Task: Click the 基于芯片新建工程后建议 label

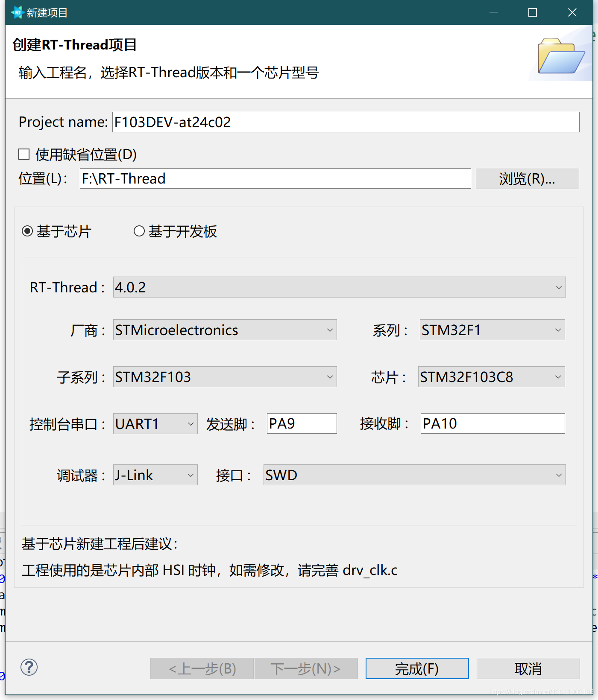Action: tap(100, 544)
